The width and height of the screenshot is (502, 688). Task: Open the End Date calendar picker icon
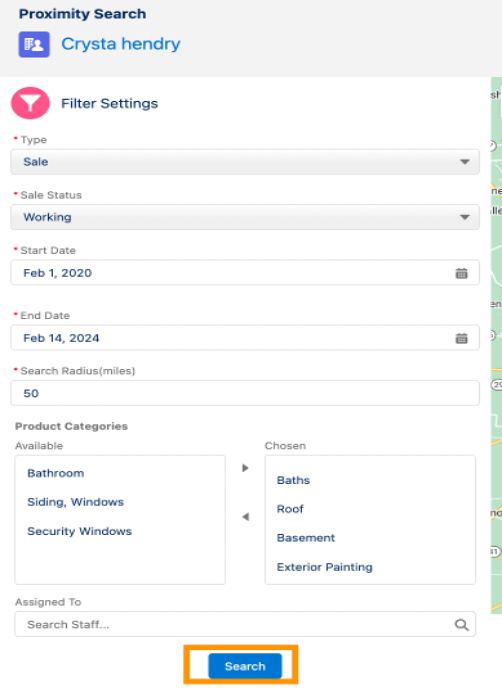pyautogui.click(x=461, y=338)
